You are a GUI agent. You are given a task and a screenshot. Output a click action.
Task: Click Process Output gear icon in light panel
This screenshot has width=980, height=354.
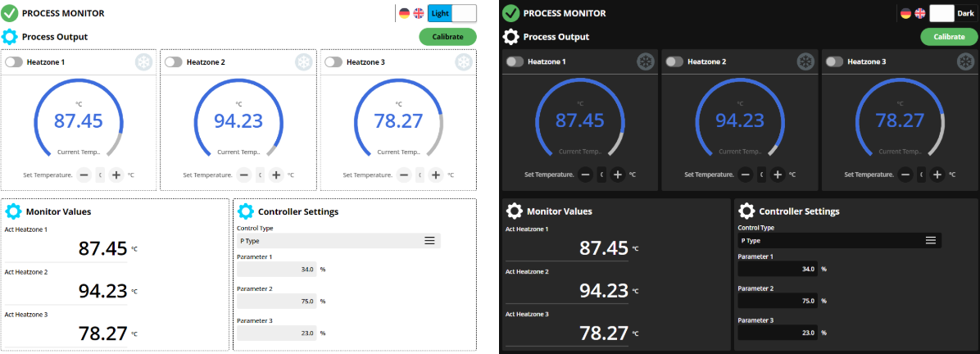coord(10,36)
